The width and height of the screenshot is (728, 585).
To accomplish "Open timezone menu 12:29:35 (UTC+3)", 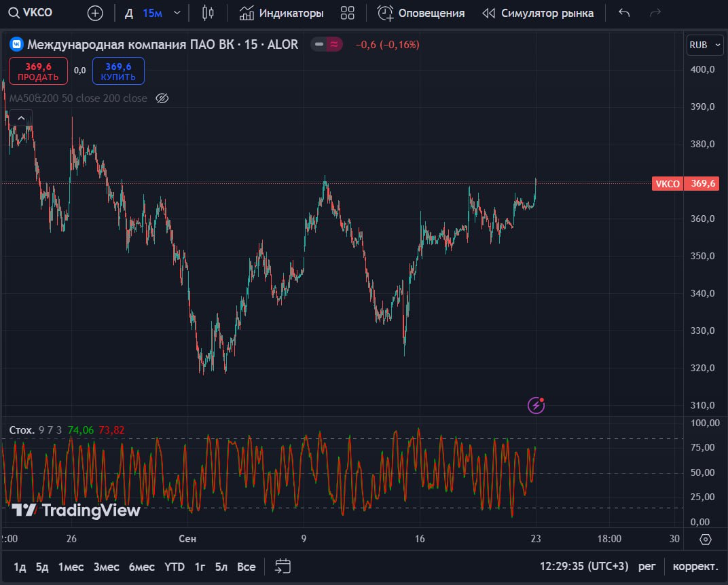I will click(583, 567).
